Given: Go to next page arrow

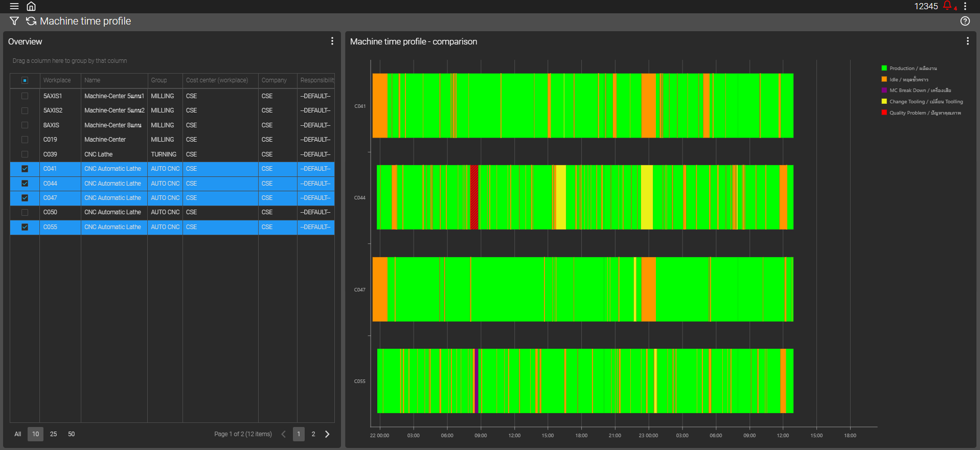Looking at the screenshot, I should [x=327, y=434].
